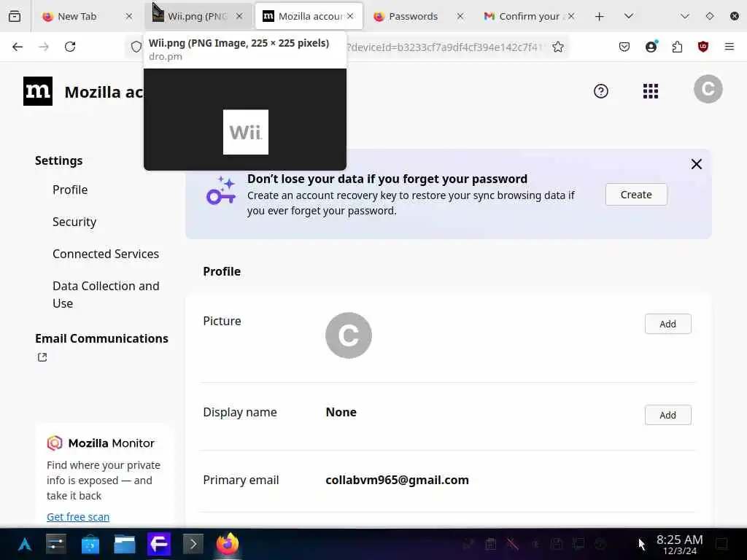The width and height of the screenshot is (747, 560).
Task: Open Data Collection and Use section
Action: pos(106,295)
